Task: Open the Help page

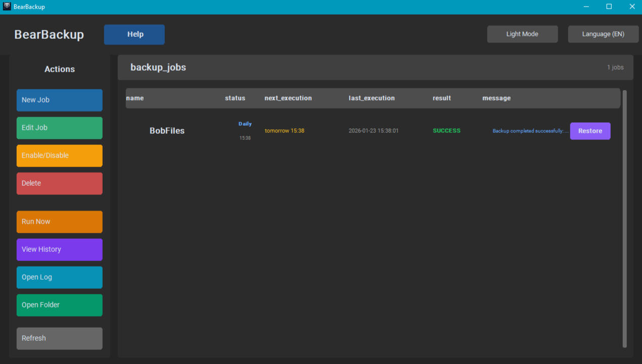Action: 134,34
